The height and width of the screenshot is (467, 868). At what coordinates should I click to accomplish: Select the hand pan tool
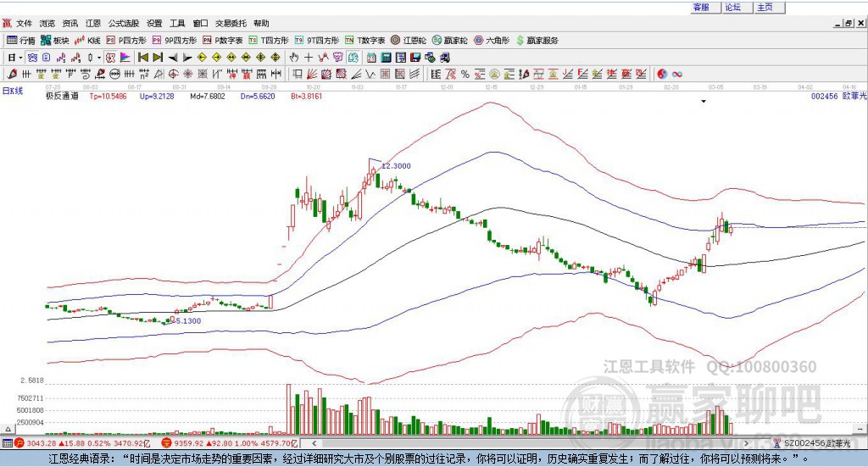(x=294, y=58)
